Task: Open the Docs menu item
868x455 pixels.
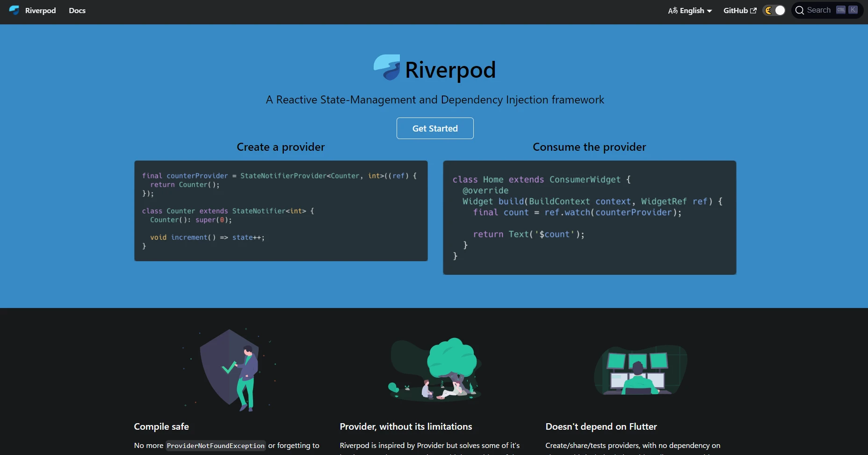Action: (x=77, y=10)
